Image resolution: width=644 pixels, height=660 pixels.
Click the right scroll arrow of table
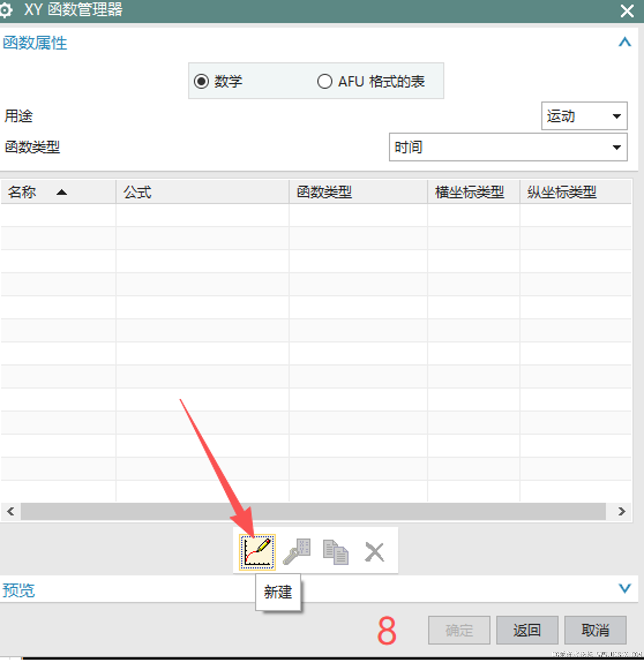click(622, 512)
